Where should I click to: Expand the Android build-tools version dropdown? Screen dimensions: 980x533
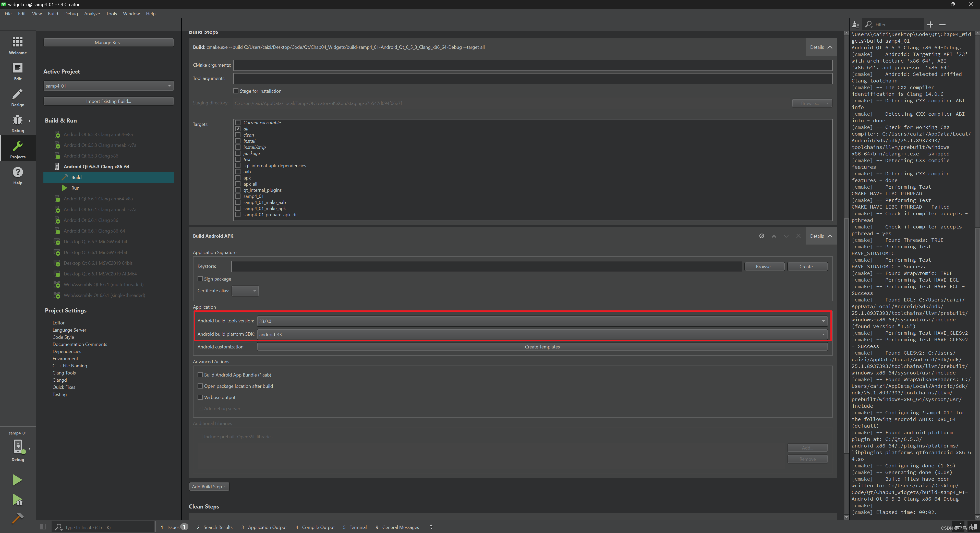(x=823, y=321)
